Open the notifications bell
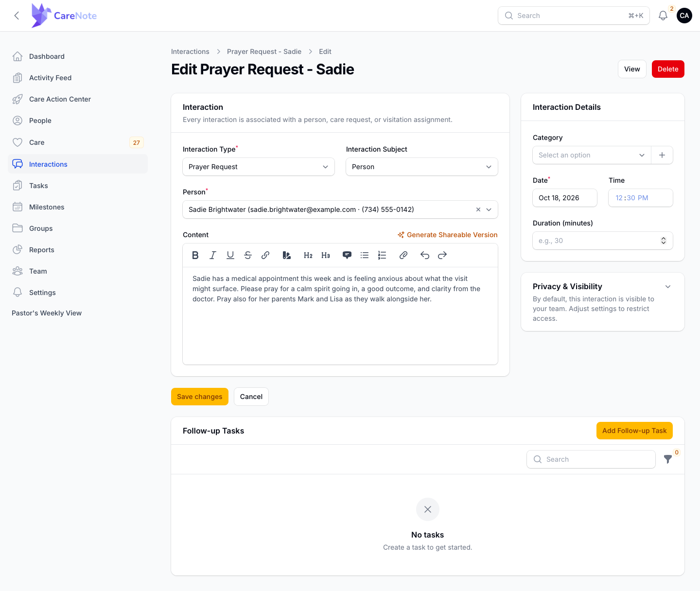The image size is (700, 591). [x=663, y=16]
